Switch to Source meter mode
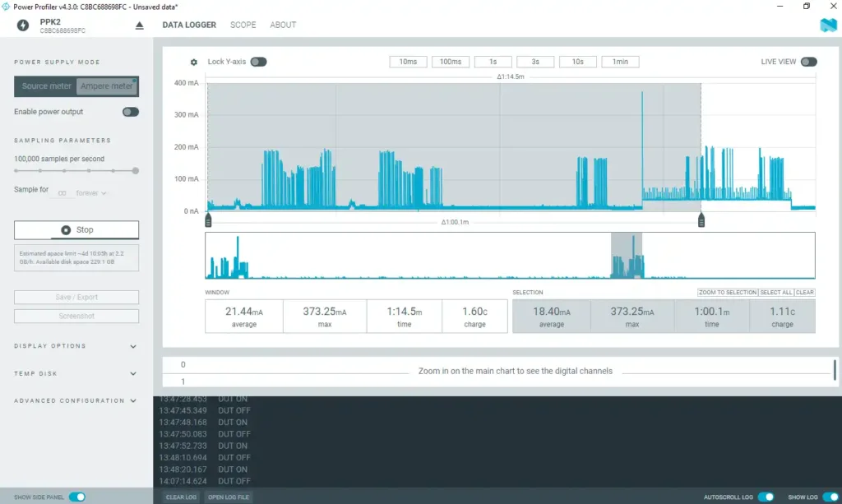 pyautogui.click(x=45, y=86)
